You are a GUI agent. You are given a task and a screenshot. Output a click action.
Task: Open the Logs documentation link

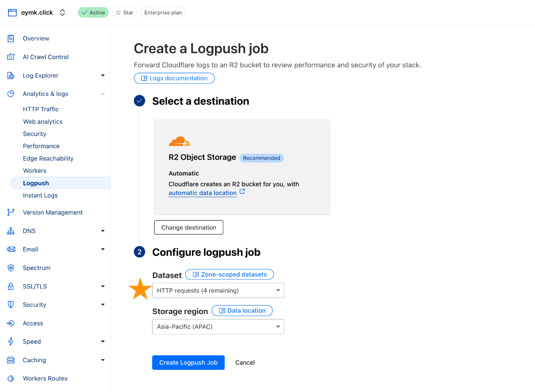pyautogui.click(x=174, y=78)
